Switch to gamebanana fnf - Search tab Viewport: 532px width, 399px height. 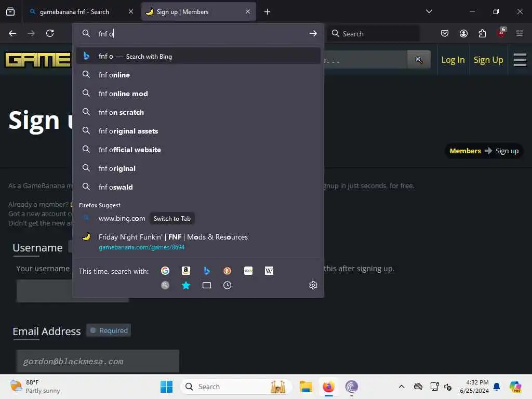tap(74, 12)
